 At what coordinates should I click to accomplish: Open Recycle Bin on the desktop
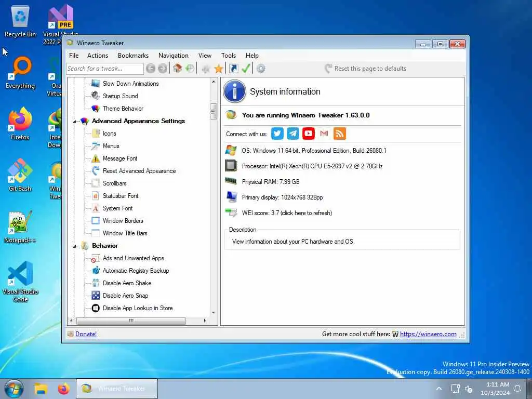pyautogui.click(x=20, y=21)
